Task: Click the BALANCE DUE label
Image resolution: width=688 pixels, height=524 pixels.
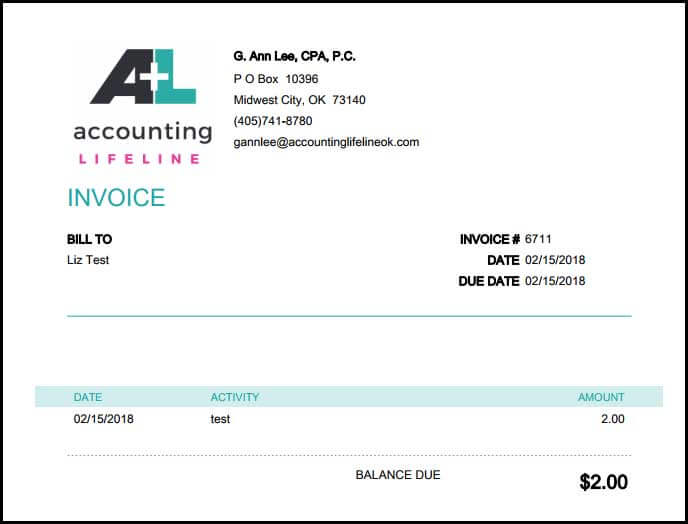Action: point(398,475)
